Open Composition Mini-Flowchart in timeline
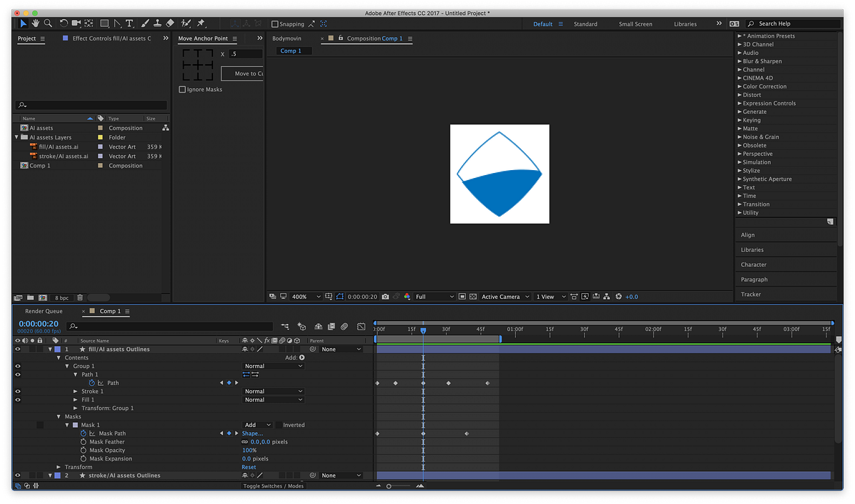 285,327
